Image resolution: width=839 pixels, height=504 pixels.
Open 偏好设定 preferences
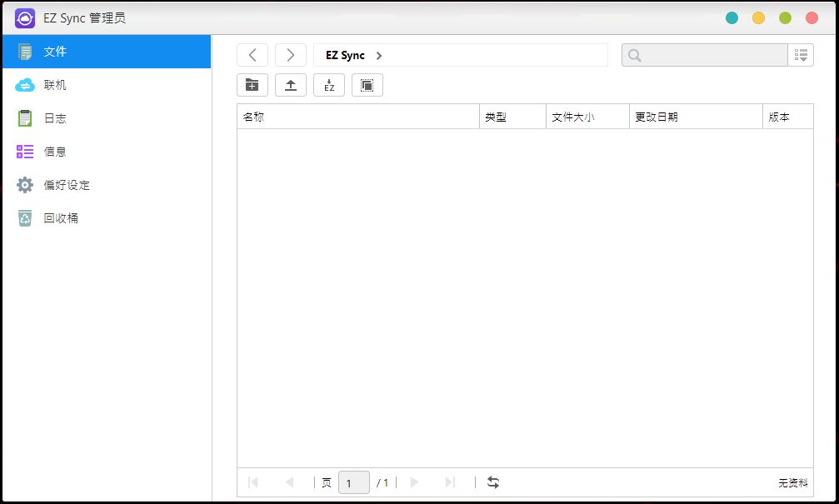tap(107, 185)
